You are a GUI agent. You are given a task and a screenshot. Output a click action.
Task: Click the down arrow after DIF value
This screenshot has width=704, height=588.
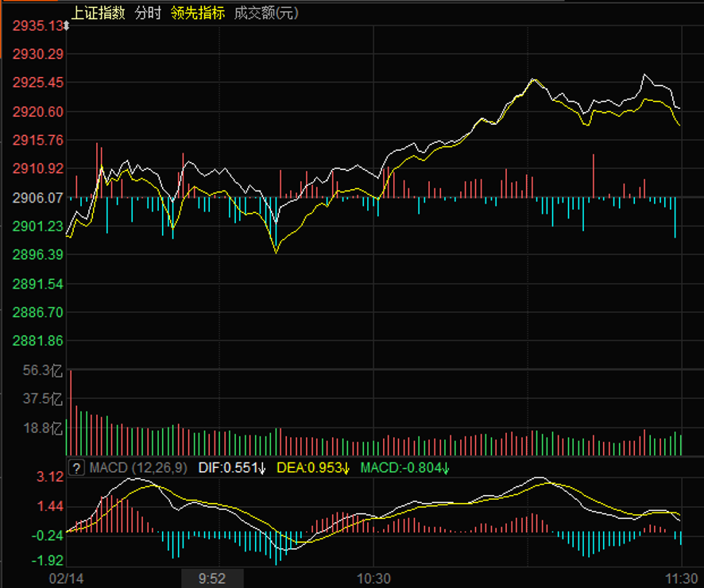[x=263, y=468]
